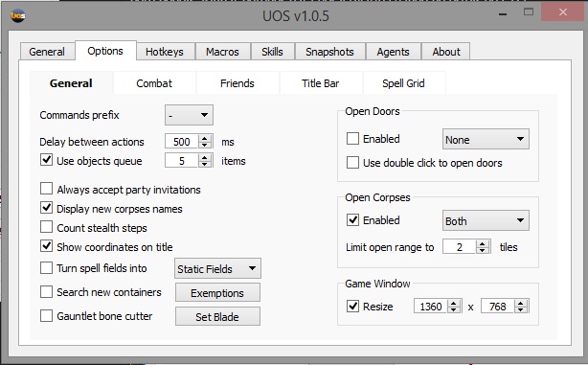
Task: Open the Macros tab
Action: (222, 52)
